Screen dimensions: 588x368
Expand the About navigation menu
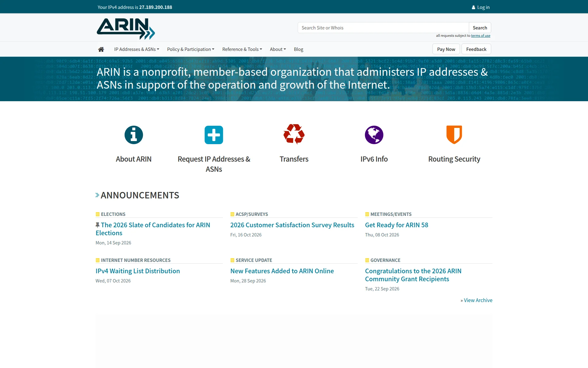point(278,49)
